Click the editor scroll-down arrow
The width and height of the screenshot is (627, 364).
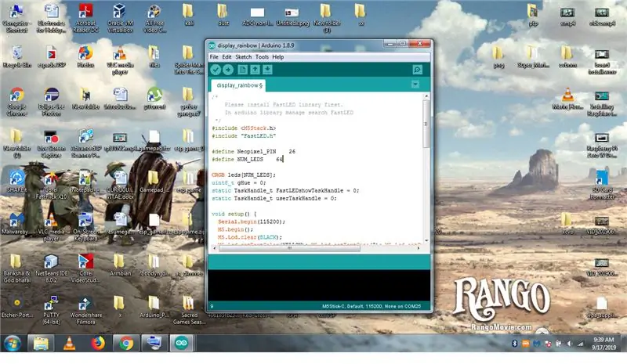click(x=426, y=240)
